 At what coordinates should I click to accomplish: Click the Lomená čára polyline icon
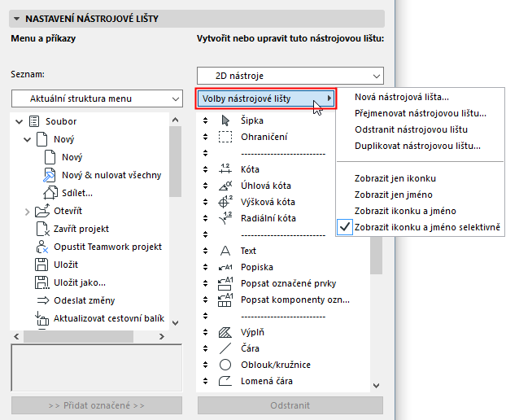(x=226, y=381)
